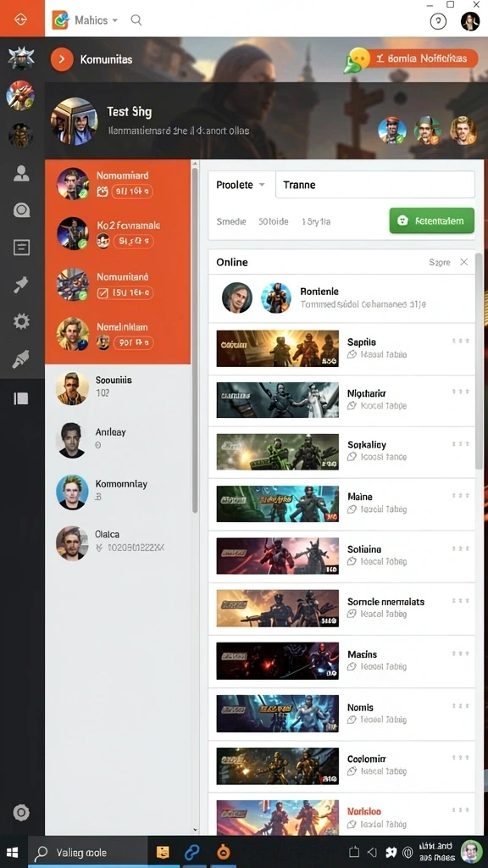This screenshot has width=488, height=868.
Task: Click the last member avatar in banner
Action: (463, 131)
